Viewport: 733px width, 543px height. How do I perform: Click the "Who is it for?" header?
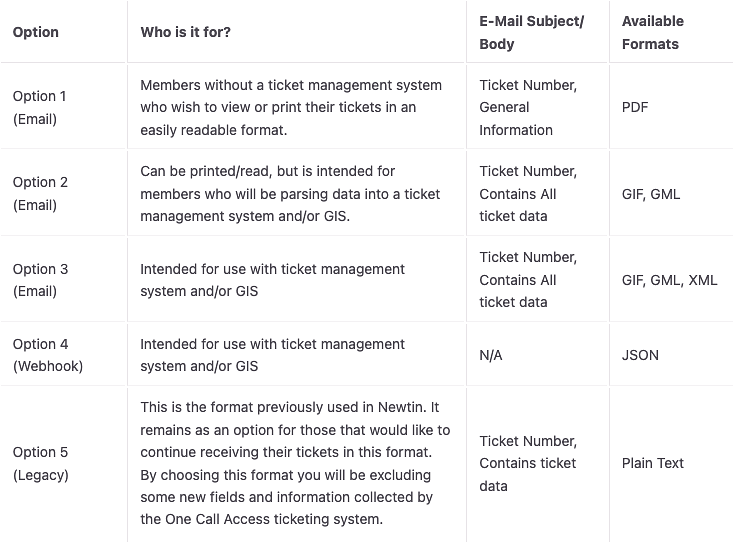[x=185, y=32]
